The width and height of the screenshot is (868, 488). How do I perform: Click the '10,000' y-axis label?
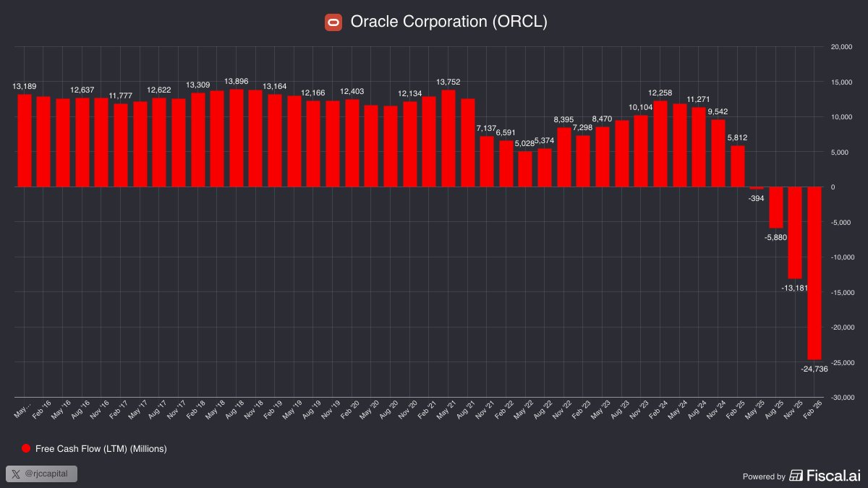[x=843, y=117]
